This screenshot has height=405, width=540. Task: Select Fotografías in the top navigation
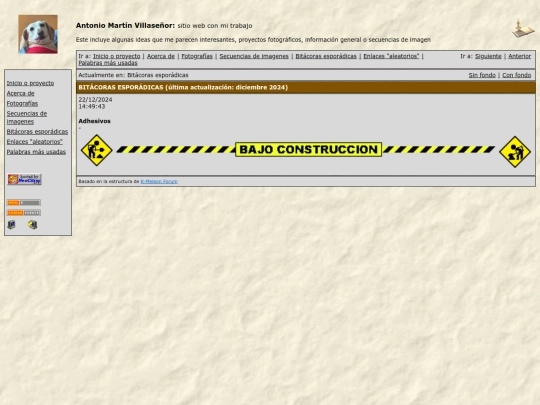point(197,56)
